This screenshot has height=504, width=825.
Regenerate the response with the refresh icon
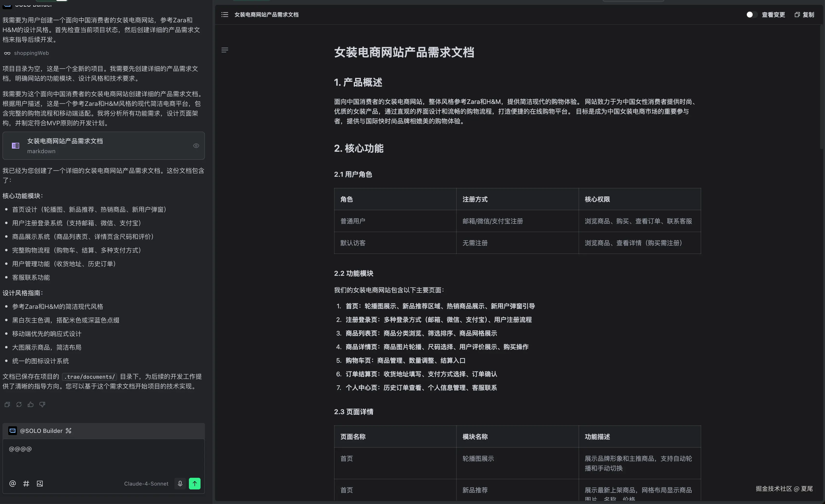click(19, 404)
